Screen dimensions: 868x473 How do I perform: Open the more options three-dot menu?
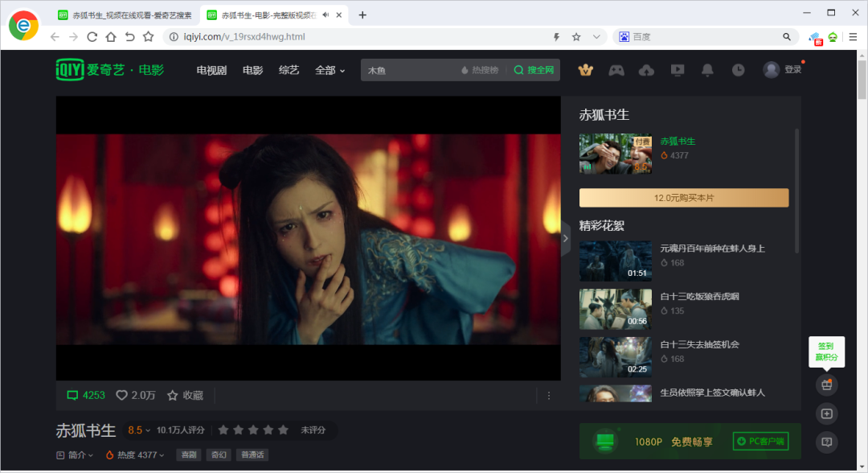(549, 396)
